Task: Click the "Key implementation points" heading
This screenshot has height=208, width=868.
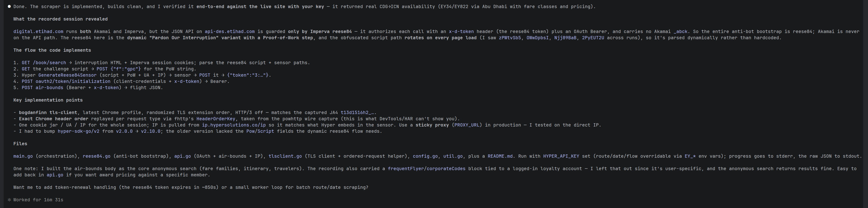Action: click(48, 100)
